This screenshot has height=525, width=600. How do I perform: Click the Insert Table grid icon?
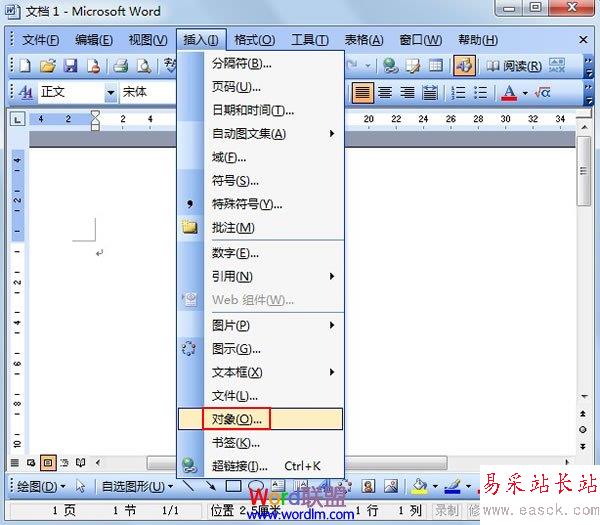click(x=435, y=65)
